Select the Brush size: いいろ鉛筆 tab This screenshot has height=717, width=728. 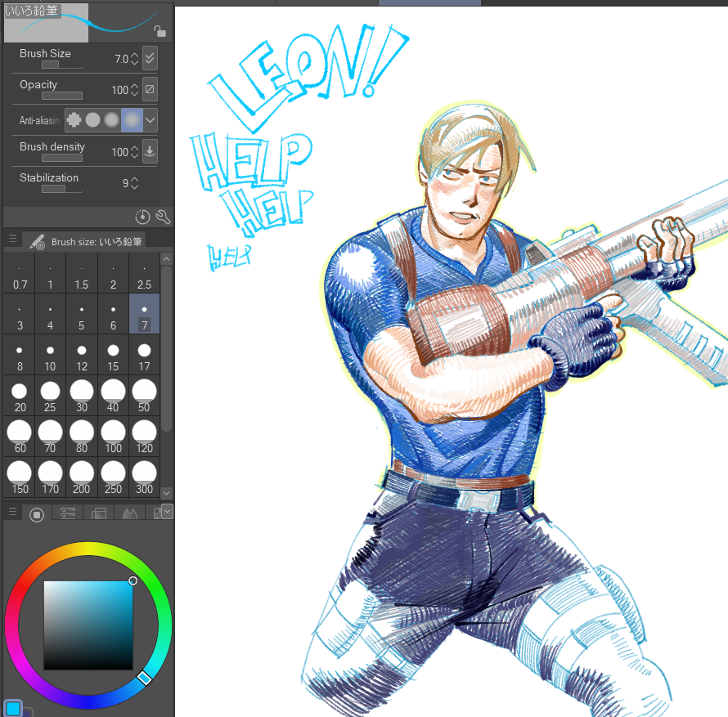84,241
